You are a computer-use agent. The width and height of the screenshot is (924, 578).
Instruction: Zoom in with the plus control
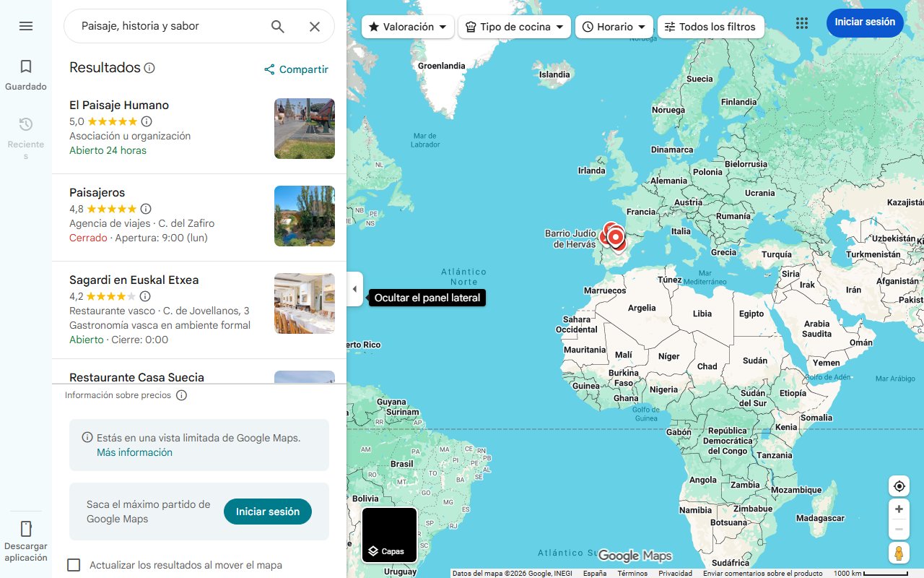click(x=899, y=509)
